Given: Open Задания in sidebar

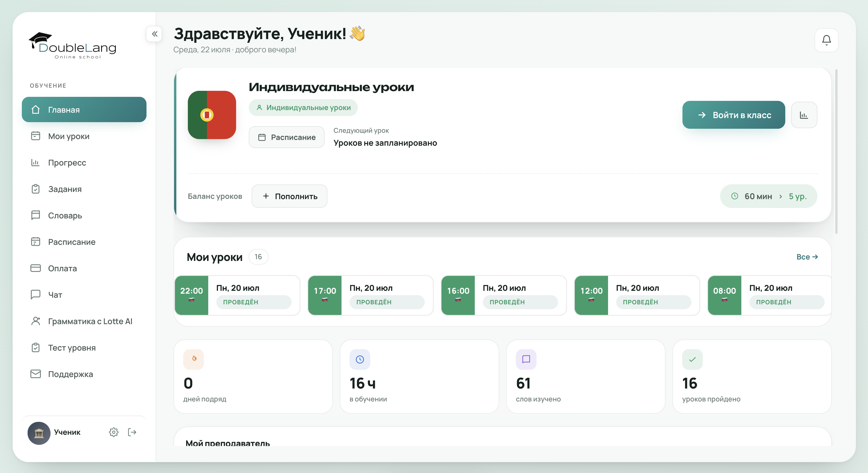Looking at the screenshot, I should point(84,189).
